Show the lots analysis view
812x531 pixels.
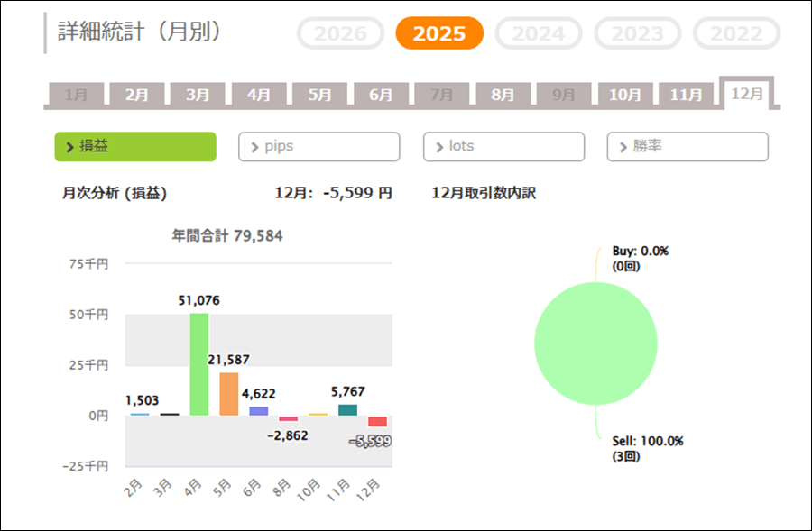[503, 147]
